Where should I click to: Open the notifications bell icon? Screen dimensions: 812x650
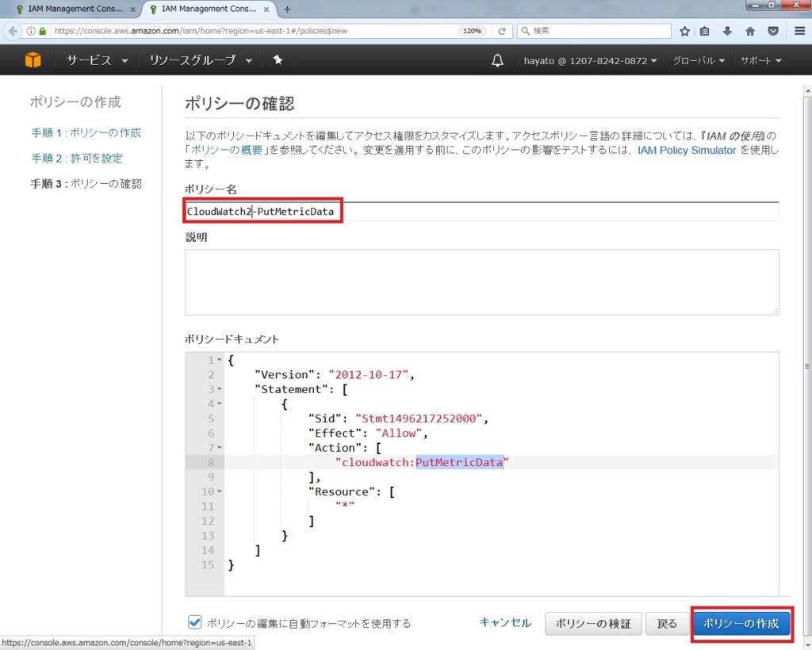pos(497,60)
